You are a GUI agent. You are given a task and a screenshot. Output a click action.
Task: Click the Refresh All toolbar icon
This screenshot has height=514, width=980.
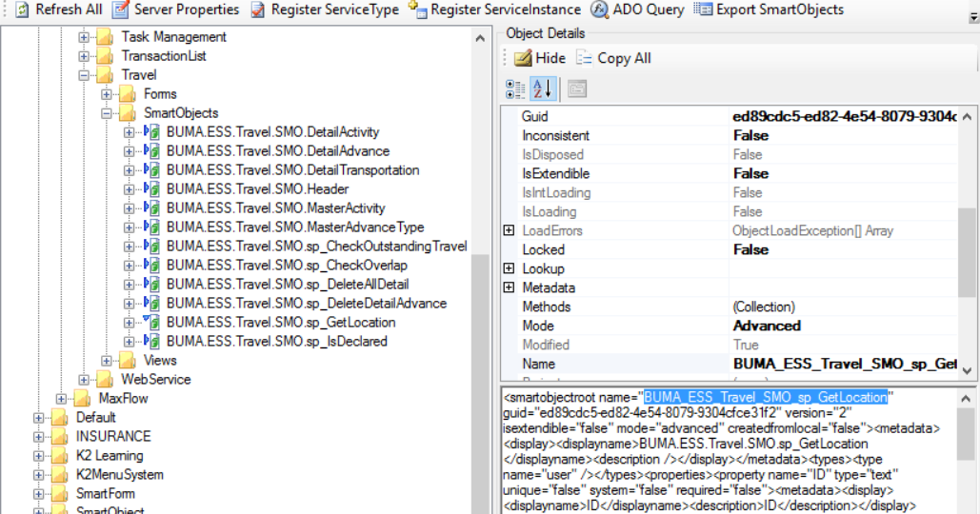22,10
